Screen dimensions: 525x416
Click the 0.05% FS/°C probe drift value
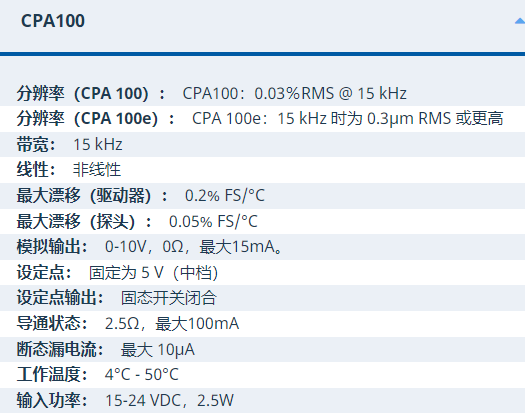coord(213,221)
